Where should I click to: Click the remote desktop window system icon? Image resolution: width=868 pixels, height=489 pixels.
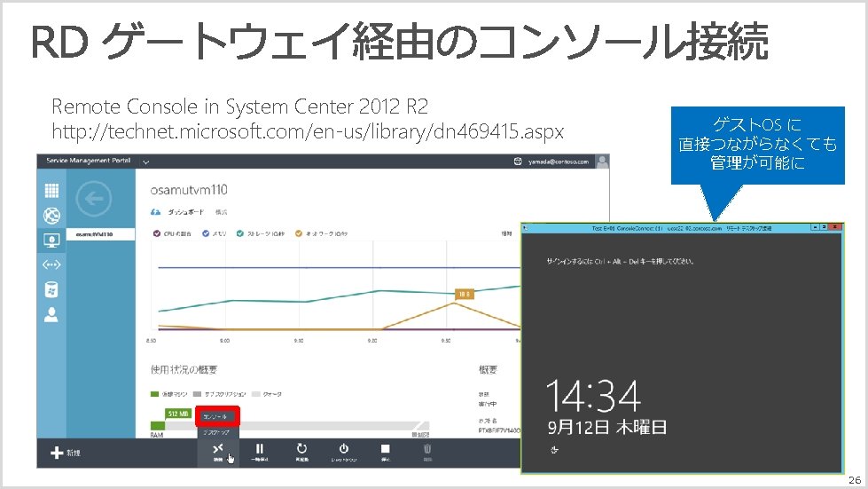[x=526, y=227]
